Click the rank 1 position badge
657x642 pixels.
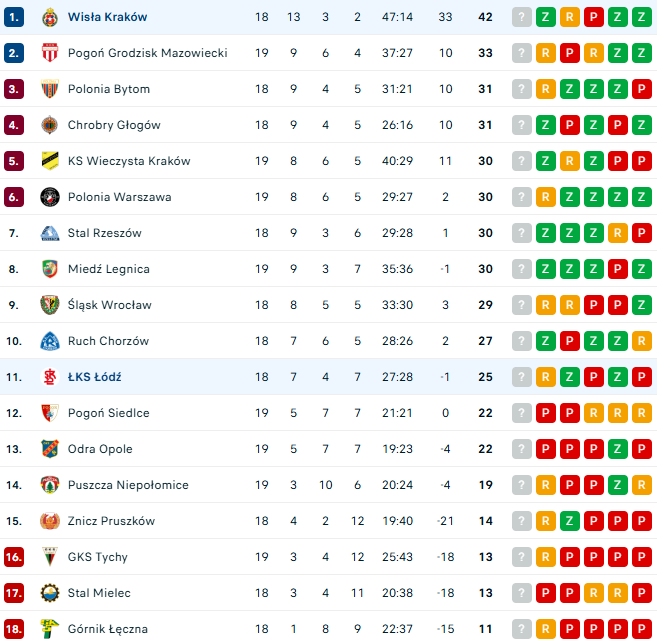click(x=13, y=17)
